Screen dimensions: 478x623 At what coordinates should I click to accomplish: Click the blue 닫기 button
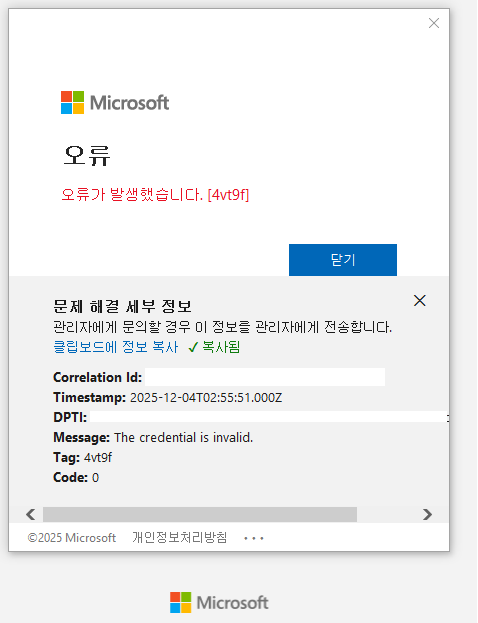pyautogui.click(x=343, y=260)
